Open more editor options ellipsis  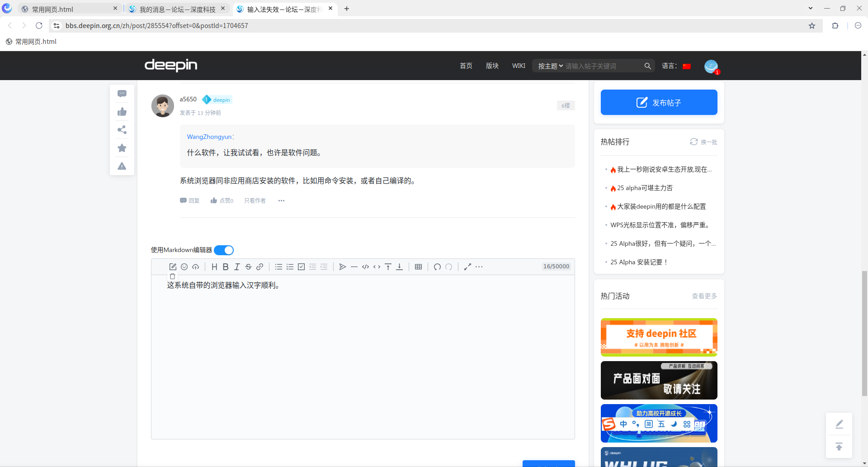point(479,267)
